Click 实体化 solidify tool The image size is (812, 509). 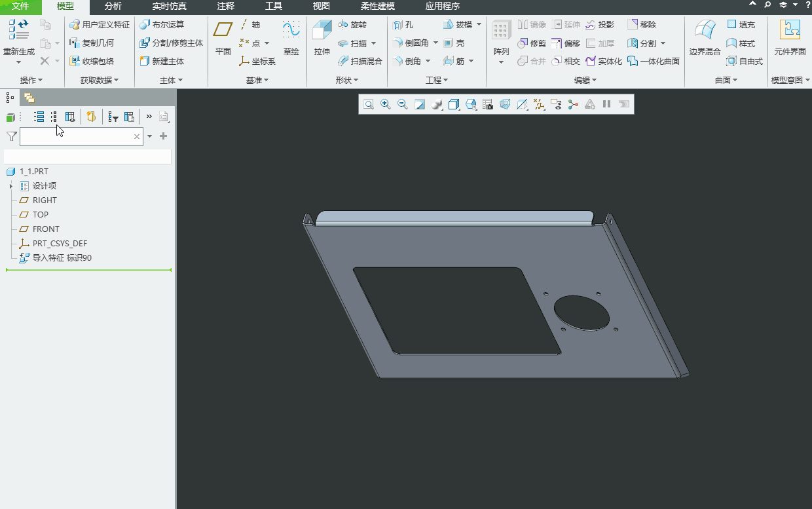point(604,62)
